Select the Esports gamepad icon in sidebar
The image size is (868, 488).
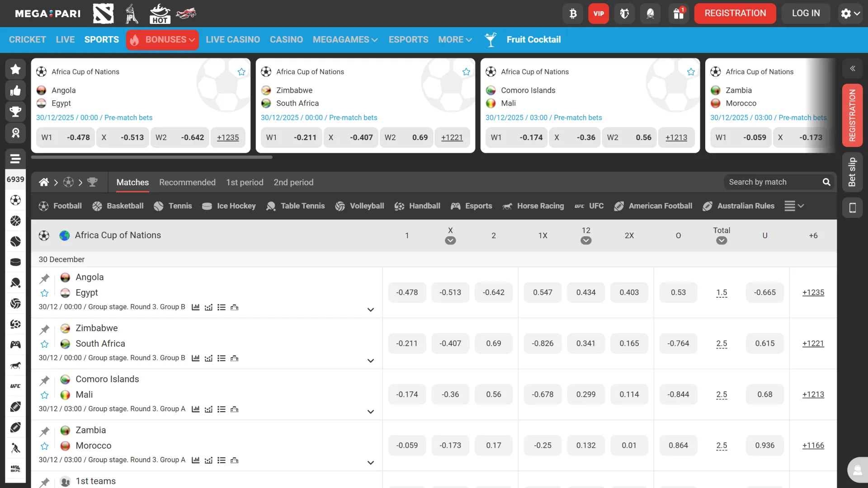(15, 345)
